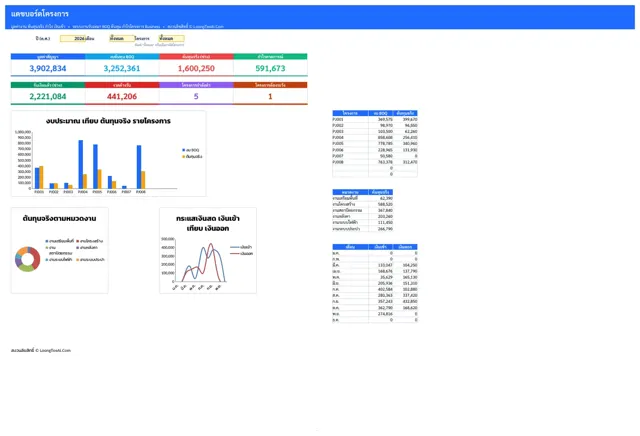Select the PJ001 row in the project table

point(375,120)
